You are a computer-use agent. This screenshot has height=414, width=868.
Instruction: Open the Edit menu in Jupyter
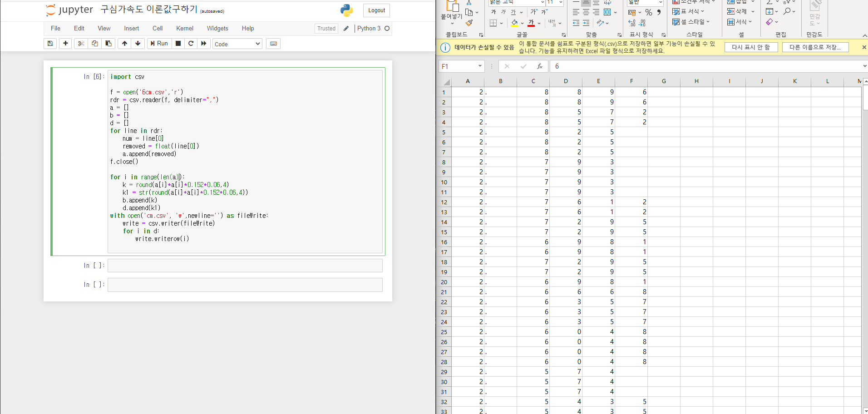[x=79, y=28]
